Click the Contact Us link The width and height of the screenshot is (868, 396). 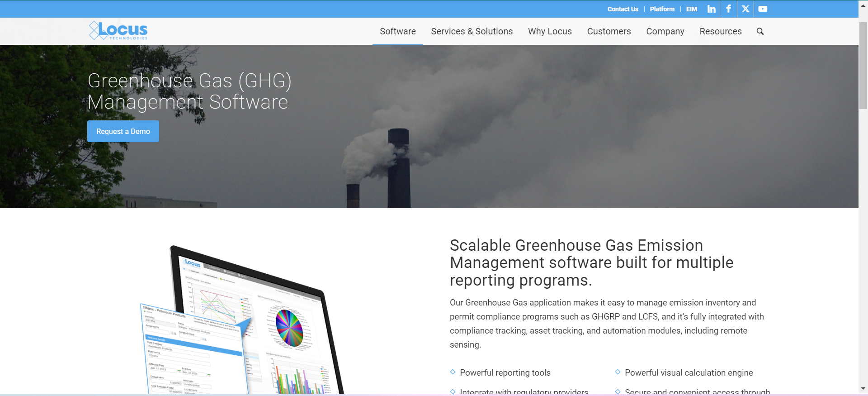coord(623,9)
